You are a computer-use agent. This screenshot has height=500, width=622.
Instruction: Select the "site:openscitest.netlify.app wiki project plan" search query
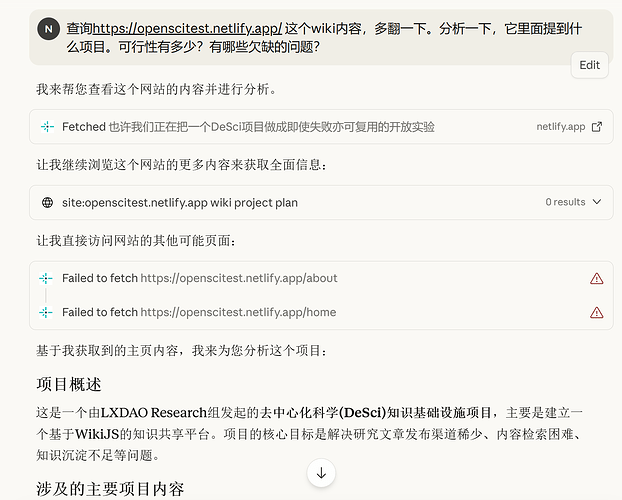(180, 202)
